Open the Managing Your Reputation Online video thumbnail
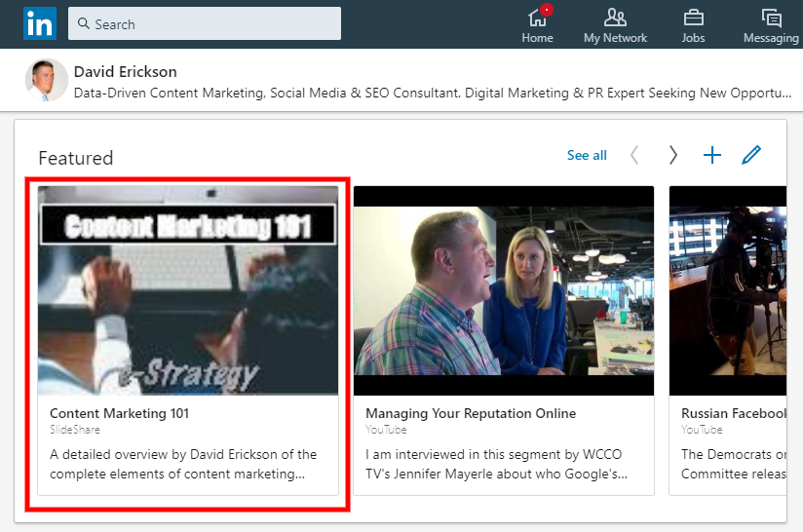Viewport: 803px width, 532px height. point(504,290)
